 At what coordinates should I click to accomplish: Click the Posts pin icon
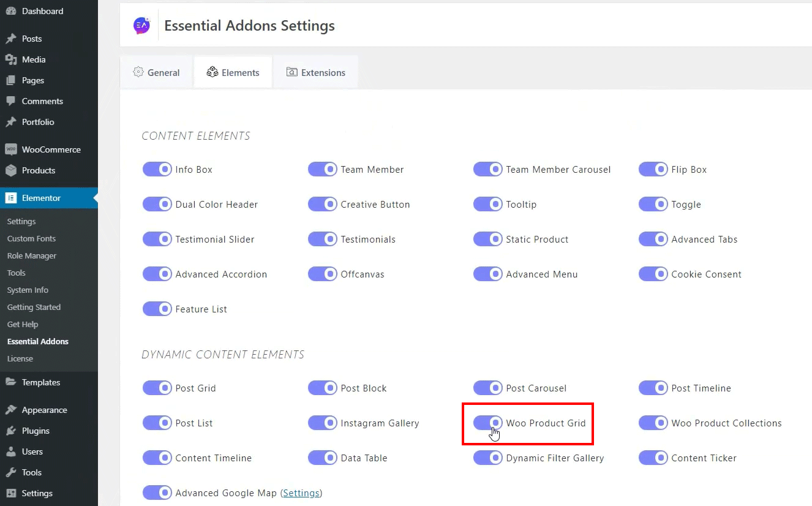click(11, 39)
